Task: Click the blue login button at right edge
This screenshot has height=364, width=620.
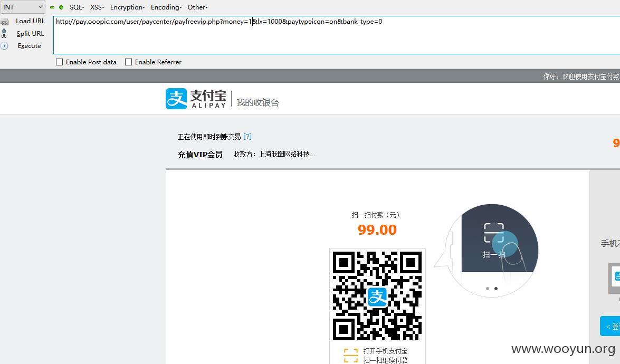Action: click(x=610, y=326)
